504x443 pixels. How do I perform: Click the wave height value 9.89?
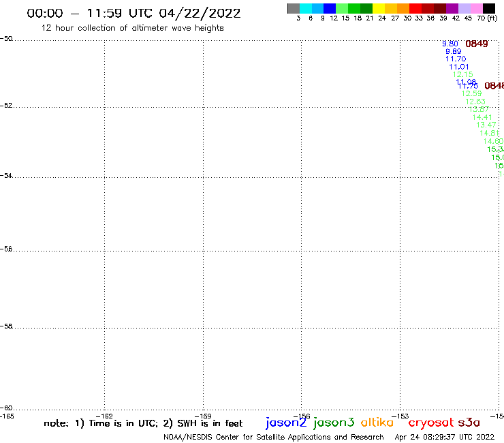tap(453, 51)
